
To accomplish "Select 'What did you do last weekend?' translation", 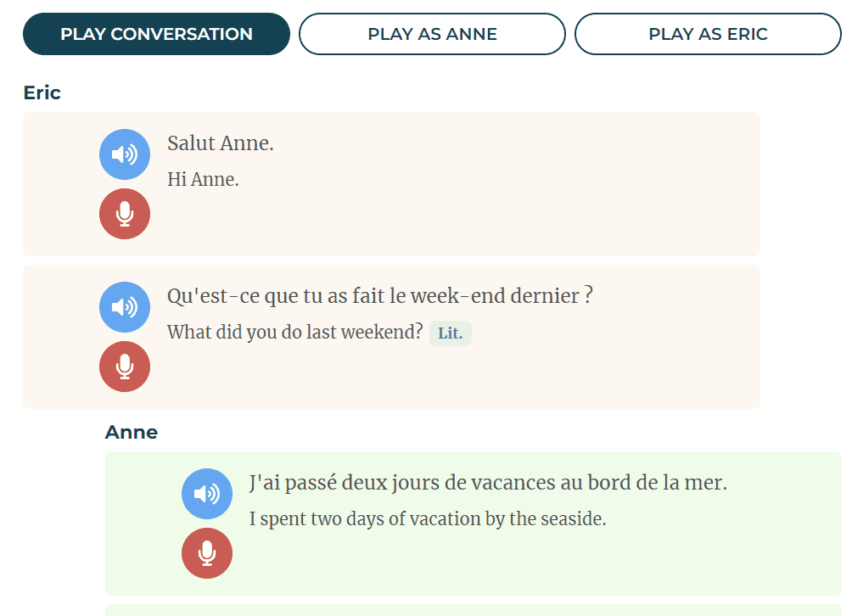I will point(294,333).
